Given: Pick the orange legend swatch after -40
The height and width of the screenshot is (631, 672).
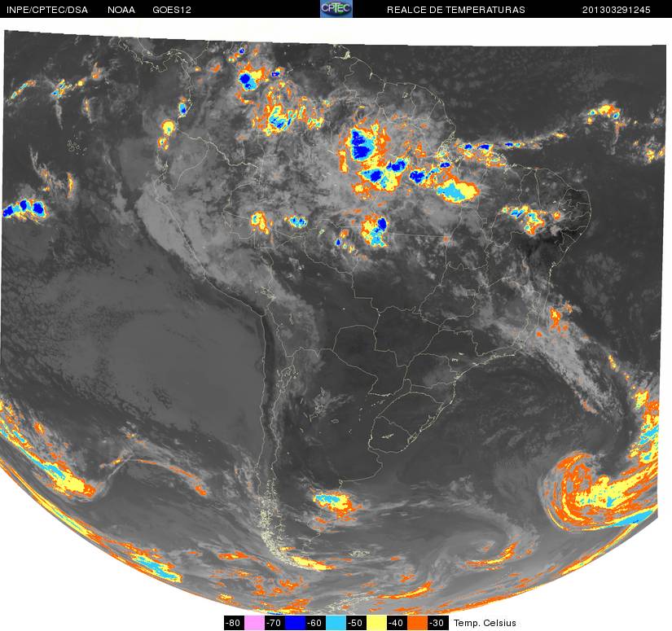Looking at the screenshot, I should pos(417,623).
